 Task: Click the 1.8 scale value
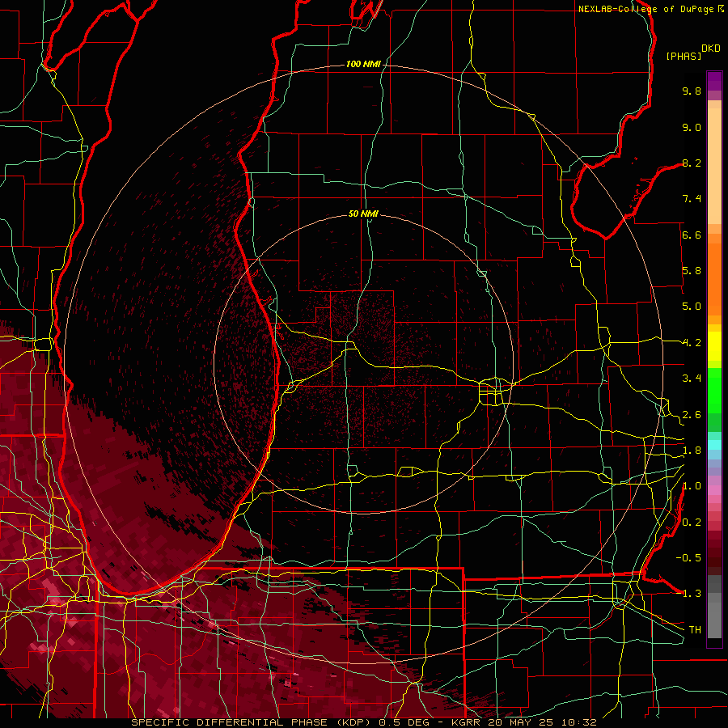tap(692, 451)
